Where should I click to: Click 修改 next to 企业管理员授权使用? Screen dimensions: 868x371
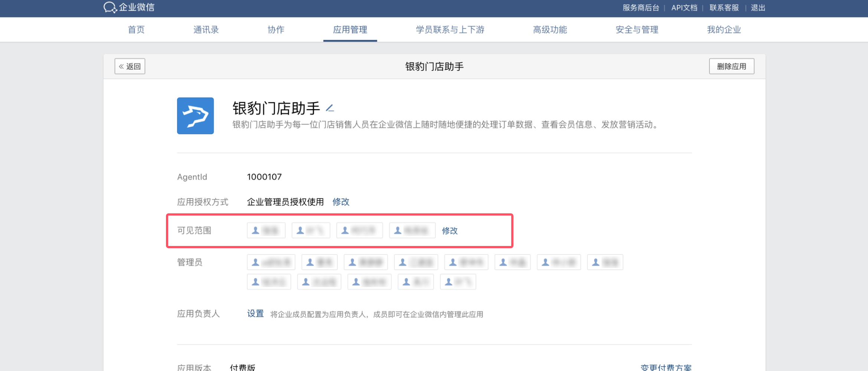point(341,202)
